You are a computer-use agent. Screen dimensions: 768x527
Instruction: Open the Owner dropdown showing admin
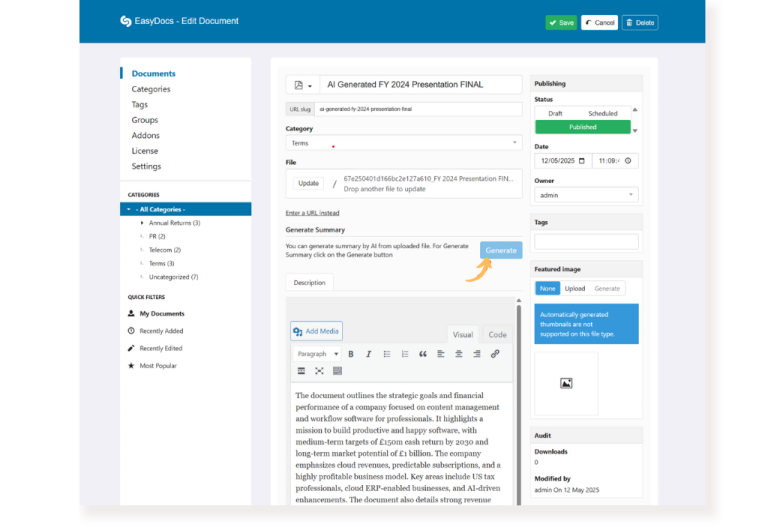tap(586, 195)
